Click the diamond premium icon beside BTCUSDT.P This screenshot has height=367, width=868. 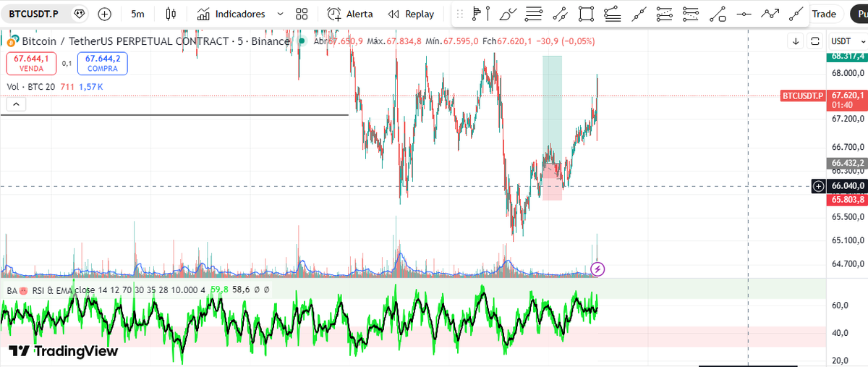pyautogui.click(x=80, y=14)
